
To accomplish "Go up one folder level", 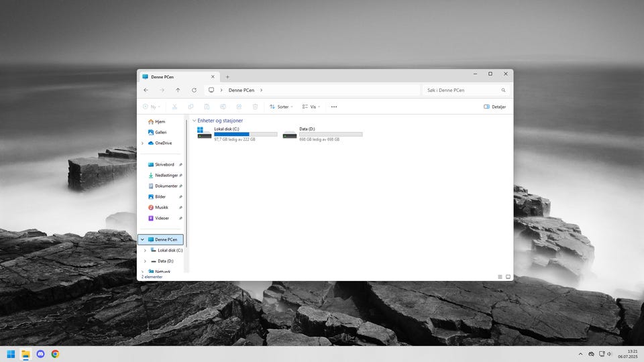I will [x=178, y=90].
